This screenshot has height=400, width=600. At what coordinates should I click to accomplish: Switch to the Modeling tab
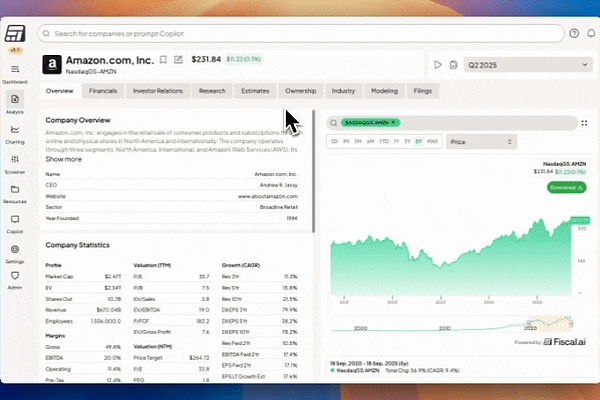(x=385, y=91)
